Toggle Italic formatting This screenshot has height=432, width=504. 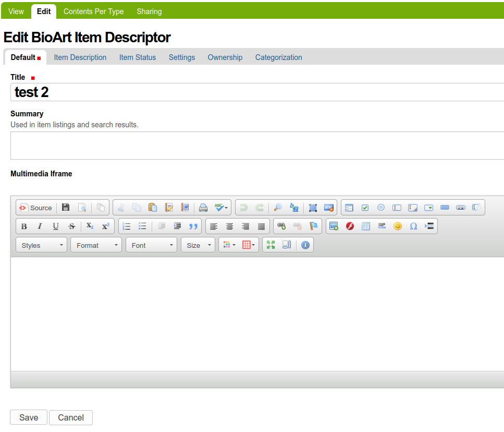point(40,226)
